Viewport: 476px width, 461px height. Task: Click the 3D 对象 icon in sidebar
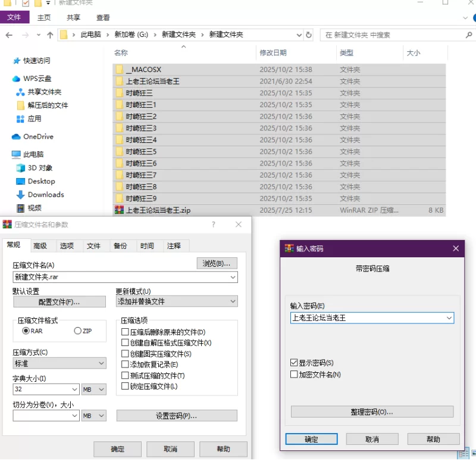pos(21,168)
